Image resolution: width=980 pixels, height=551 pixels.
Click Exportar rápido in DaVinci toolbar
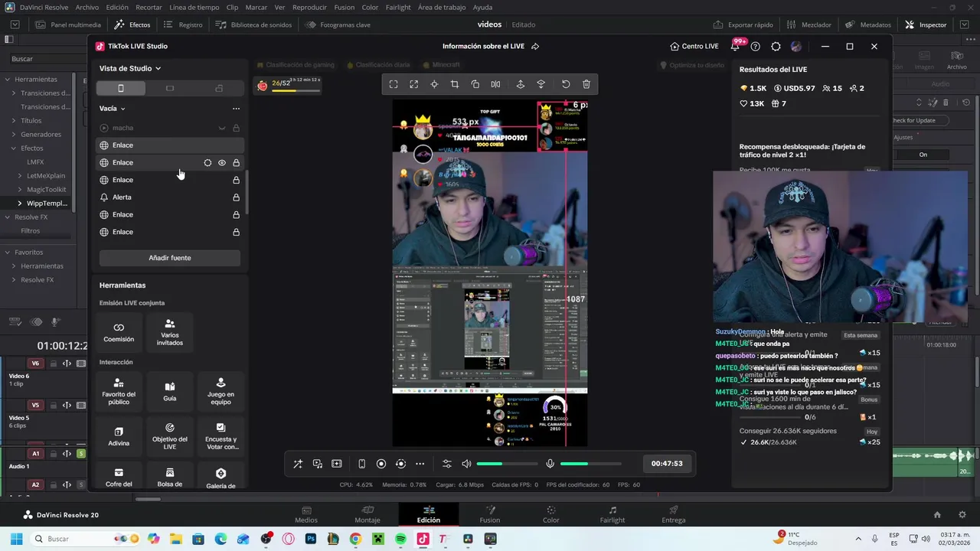pos(743,24)
